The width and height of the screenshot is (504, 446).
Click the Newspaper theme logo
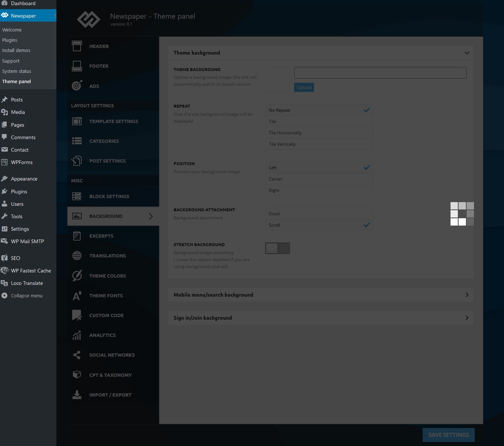click(88, 19)
